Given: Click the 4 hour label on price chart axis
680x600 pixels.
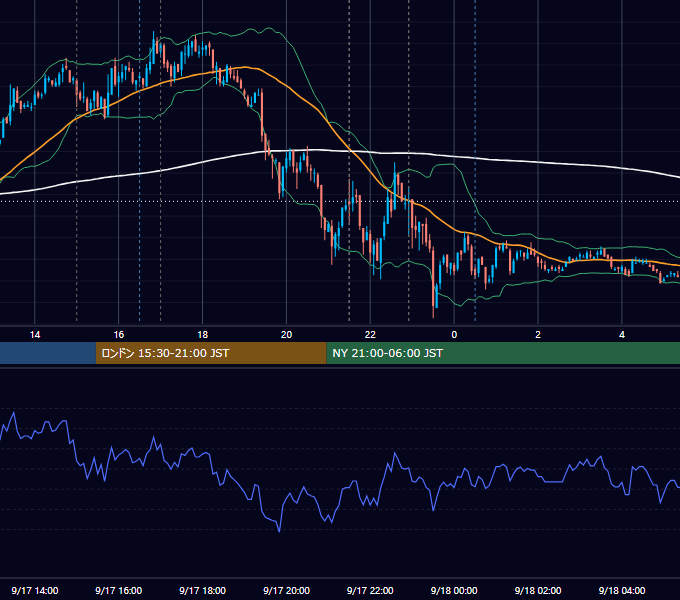Looking at the screenshot, I should point(622,335).
